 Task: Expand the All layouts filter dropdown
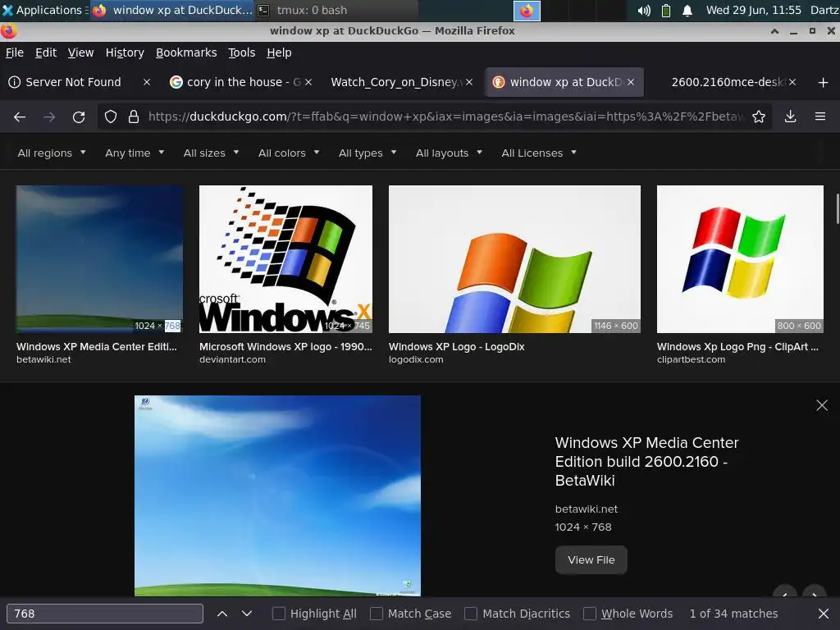[449, 153]
